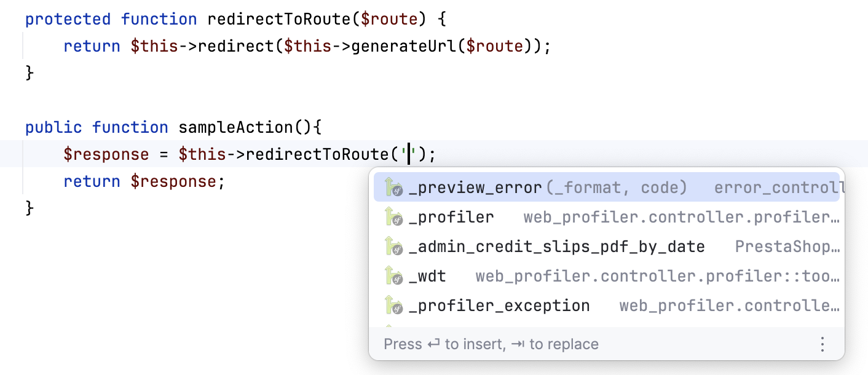Click the PrestaShop controller reference text
The height and width of the screenshot is (375, 868).
pos(789,246)
